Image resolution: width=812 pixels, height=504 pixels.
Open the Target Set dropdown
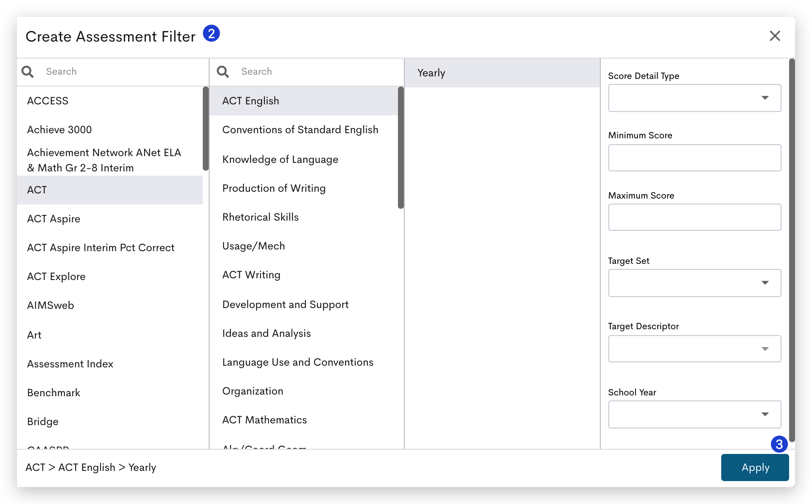[x=694, y=283]
